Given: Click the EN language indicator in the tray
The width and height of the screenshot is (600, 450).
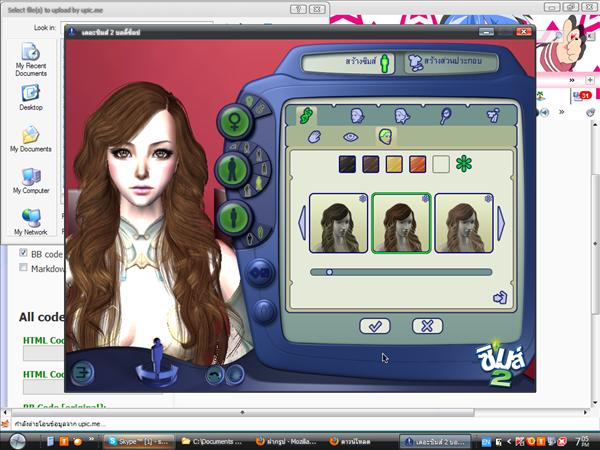Looking at the screenshot, I should (486, 442).
